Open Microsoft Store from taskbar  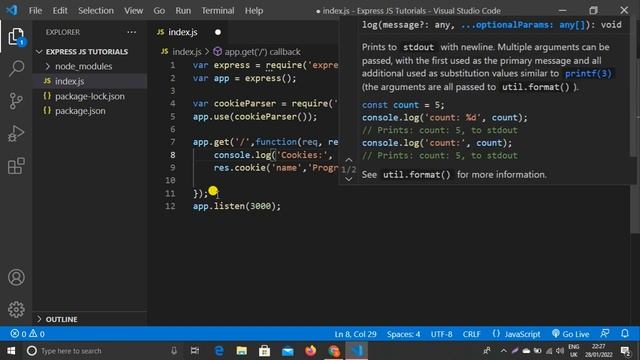click(x=264, y=351)
